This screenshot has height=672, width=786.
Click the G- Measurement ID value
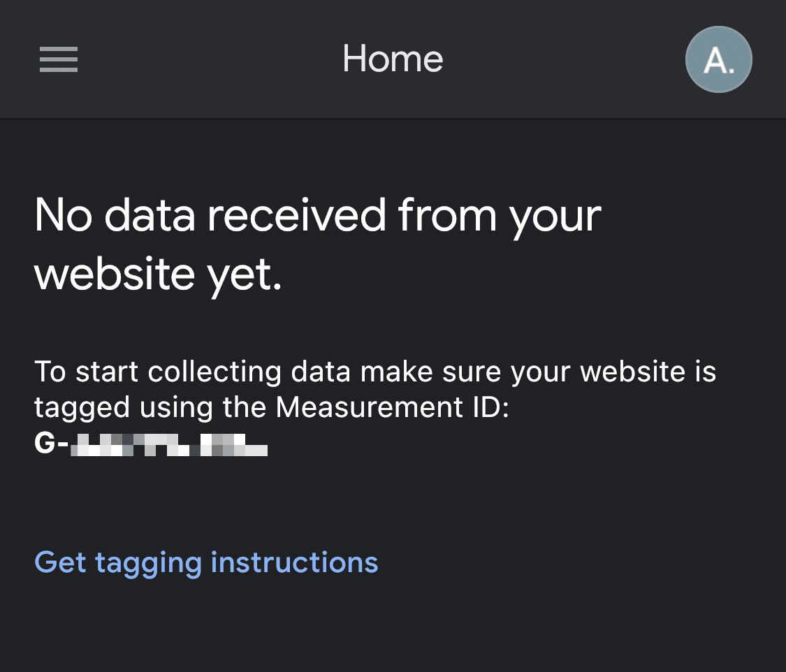[x=150, y=444]
